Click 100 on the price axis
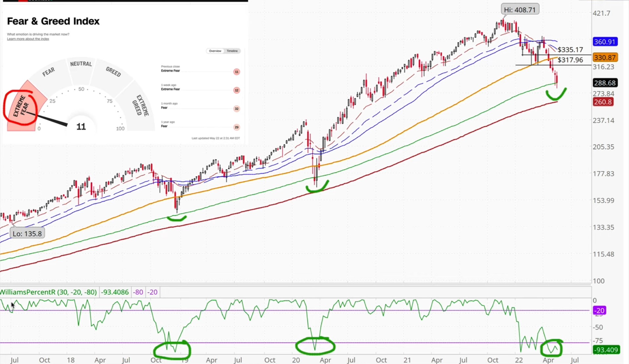 click(x=599, y=281)
